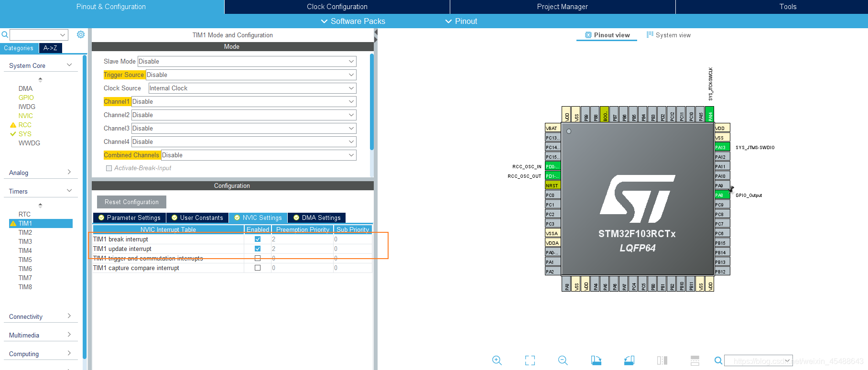Open the Channel3 dropdown
The image size is (868, 370).
tap(244, 128)
